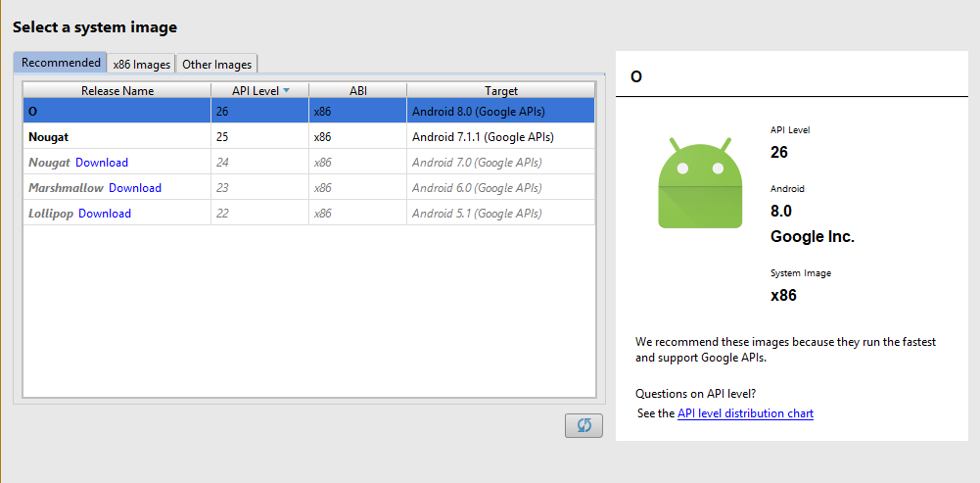Download the Marshmallow system image

point(135,188)
